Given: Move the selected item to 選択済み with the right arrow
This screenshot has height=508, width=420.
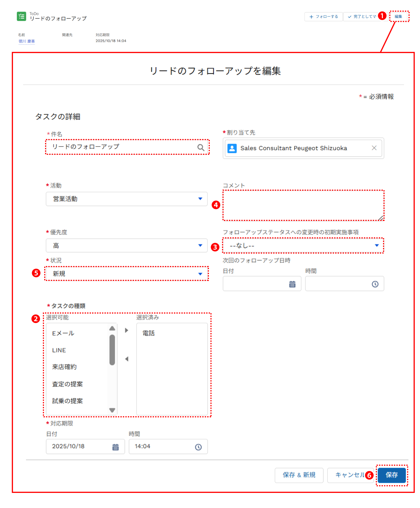Looking at the screenshot, I should pyautogui.click(x=126, y=330).
